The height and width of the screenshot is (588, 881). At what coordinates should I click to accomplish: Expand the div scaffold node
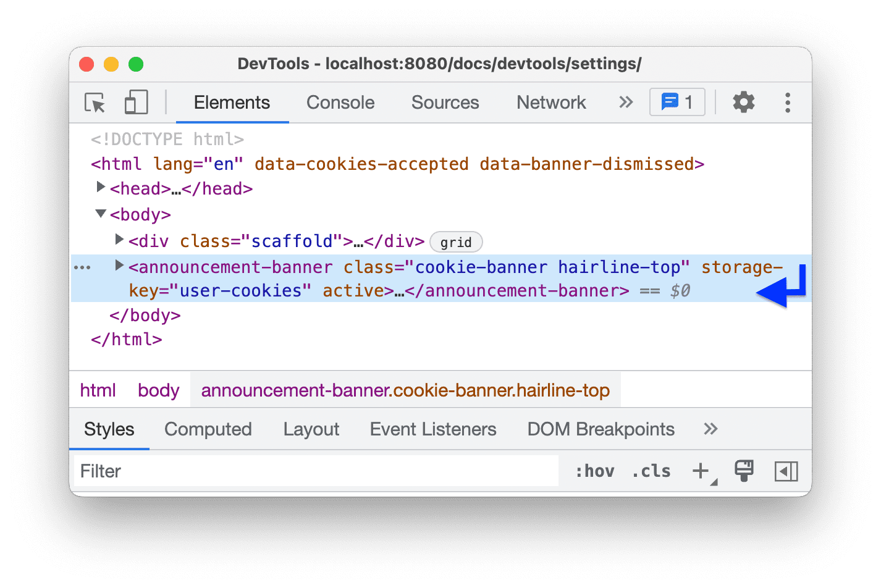tap(120, 240)
